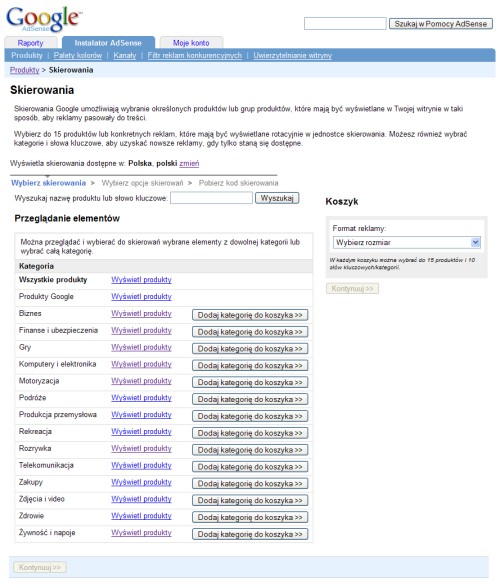Add Zdrowie category to the basket
Viewport: 500px width, 588px height.
250,518
